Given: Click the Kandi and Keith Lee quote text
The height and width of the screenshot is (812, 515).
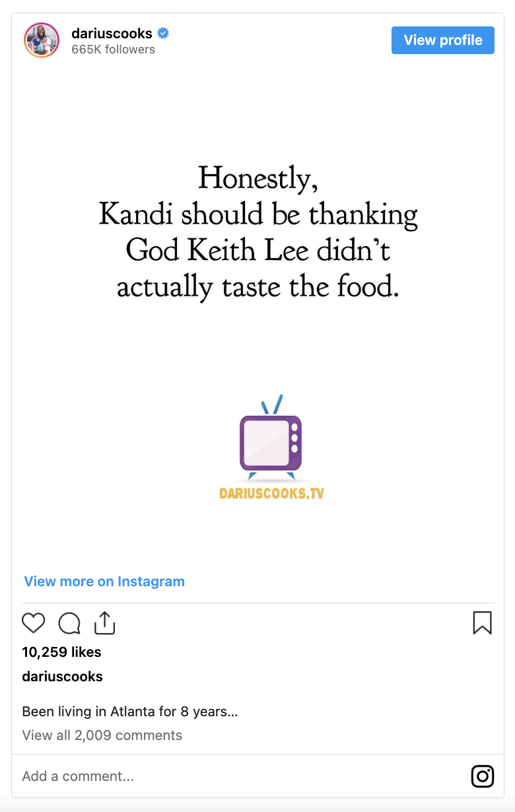Looking at the screenshot, I should [x=258, y=233].
